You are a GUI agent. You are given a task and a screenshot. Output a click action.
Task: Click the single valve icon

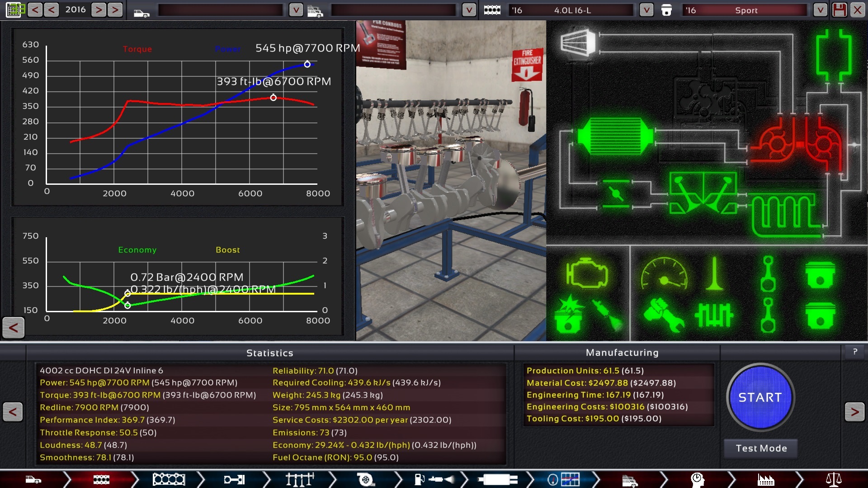pyautogui.click(x=714, y=273)
